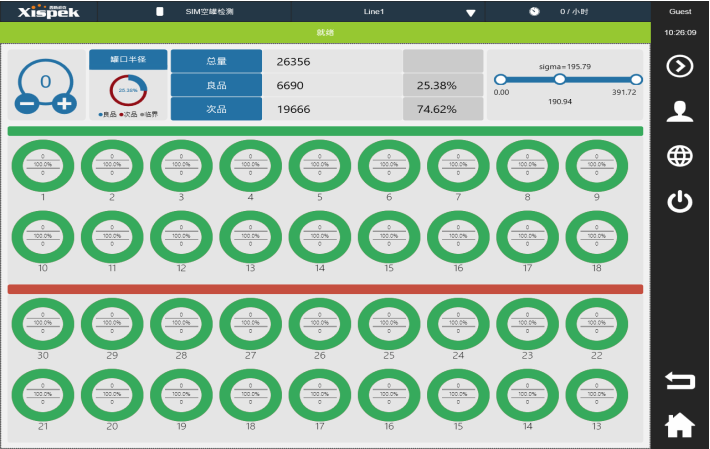Click the minus button on the counter
The image size is (710, 449).
[27, 104]
